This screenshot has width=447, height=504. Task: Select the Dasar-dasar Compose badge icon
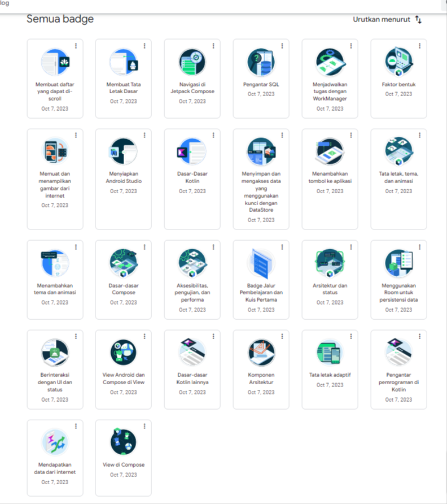click(124, 263)
